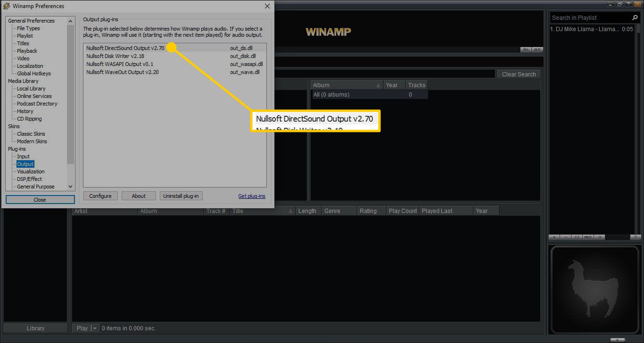Screen dimensions: 644x343
Task: Select Video in preferences tree
Action: (x=23, y=58)
